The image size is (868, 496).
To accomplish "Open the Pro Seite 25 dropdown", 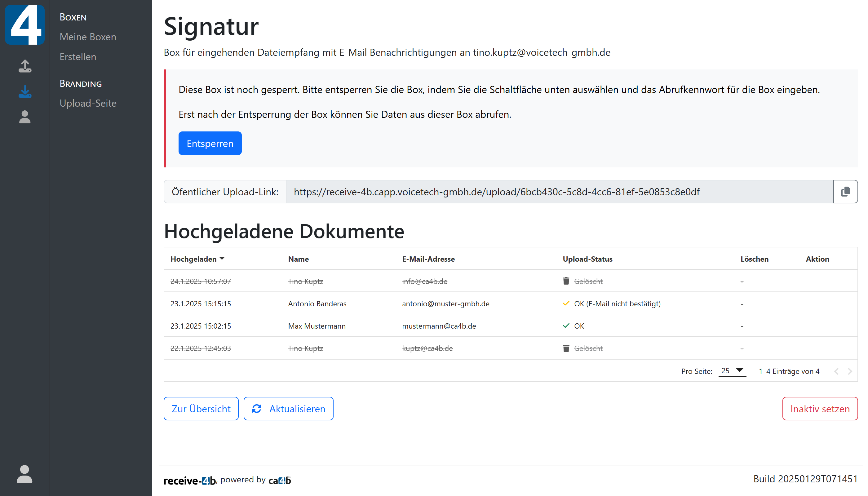I will point(732,371).
